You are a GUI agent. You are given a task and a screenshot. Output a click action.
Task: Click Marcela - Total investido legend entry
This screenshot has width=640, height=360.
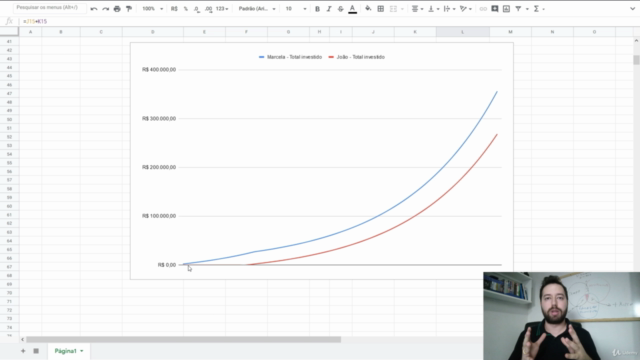[x=291, y=57]
